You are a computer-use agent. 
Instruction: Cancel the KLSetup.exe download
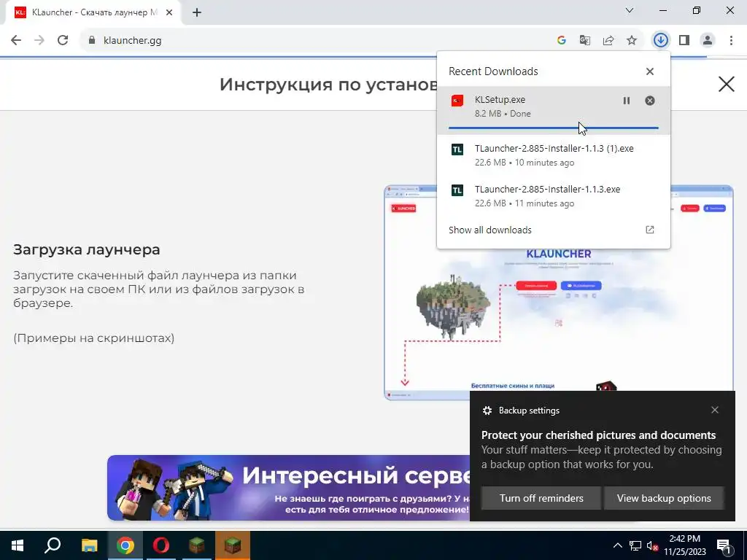(650, 101)
